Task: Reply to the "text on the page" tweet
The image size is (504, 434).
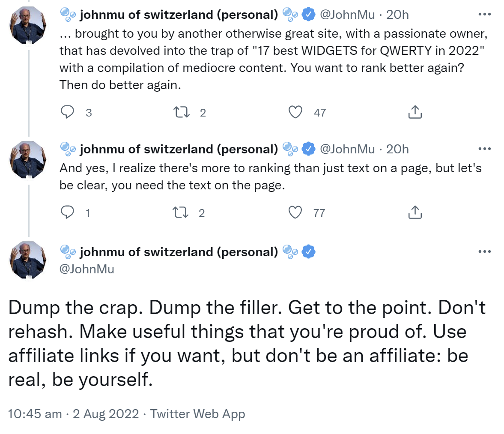Action: [x=68, y=213]
